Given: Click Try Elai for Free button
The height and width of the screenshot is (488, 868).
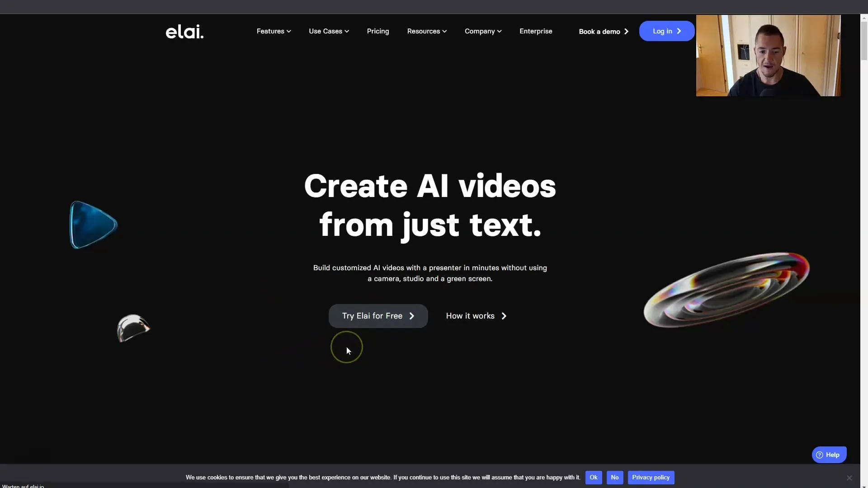Looking at the screenshot, I should 378,315.
